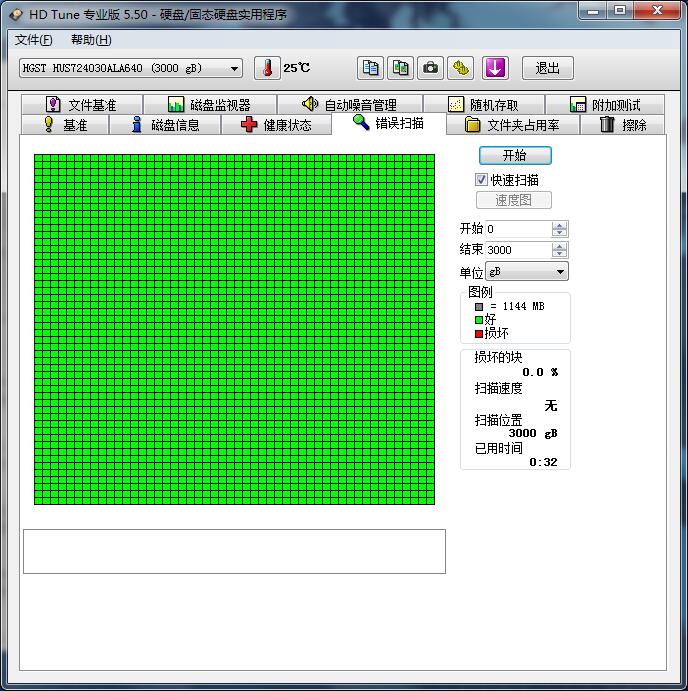Image resolution: width=688 pixels, height=691 pixels.
Task: Click the 0:32 elapsed time value
Action: (x=543, y=462)
